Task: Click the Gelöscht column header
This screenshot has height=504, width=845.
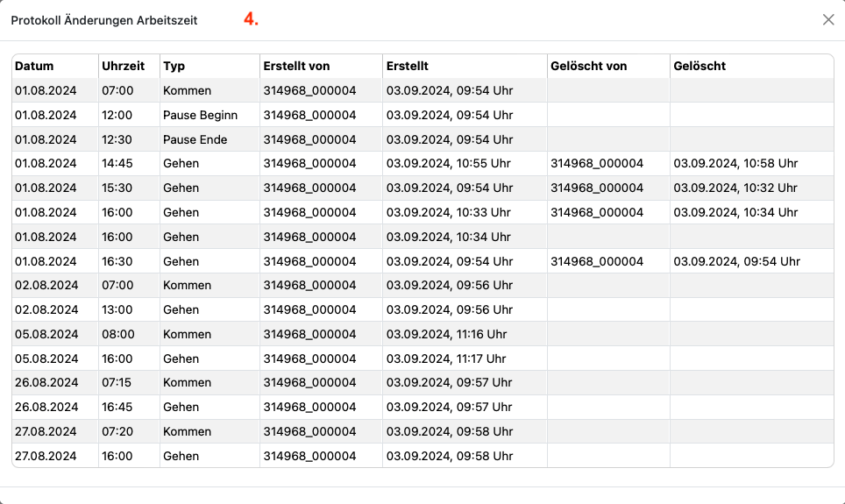Action: tap(699, 66)
